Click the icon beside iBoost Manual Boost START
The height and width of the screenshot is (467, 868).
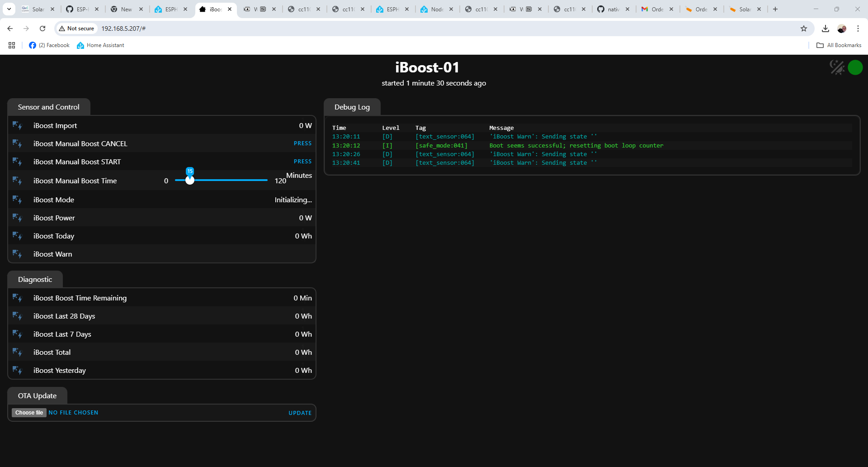pyautogui.click(x=17, y=162)
